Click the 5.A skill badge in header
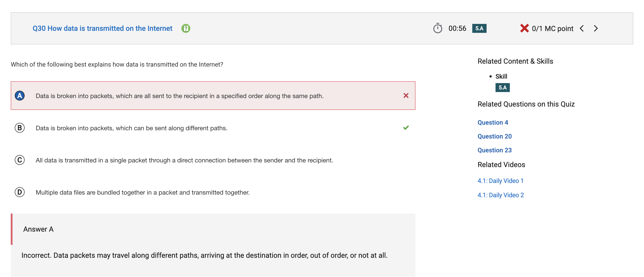Screen dimensions: 644x277 click(479, 28)
